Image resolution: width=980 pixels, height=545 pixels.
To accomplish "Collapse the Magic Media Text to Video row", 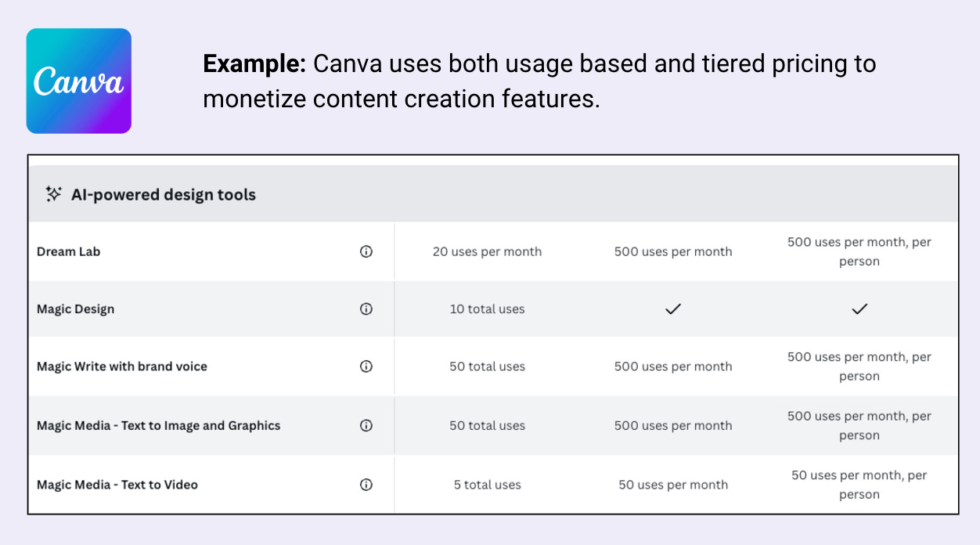I will click(117, 485).
